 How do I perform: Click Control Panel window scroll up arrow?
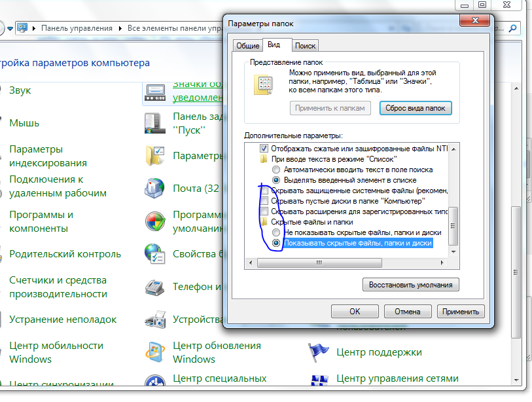[x=516, y=88]
